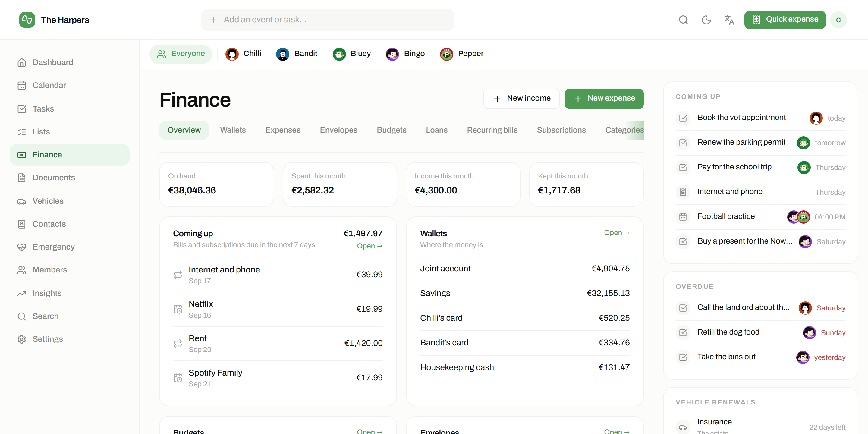Screen dimensions: 868x434
Task: Filter by member Pepper
Action: tap(462, 54)
